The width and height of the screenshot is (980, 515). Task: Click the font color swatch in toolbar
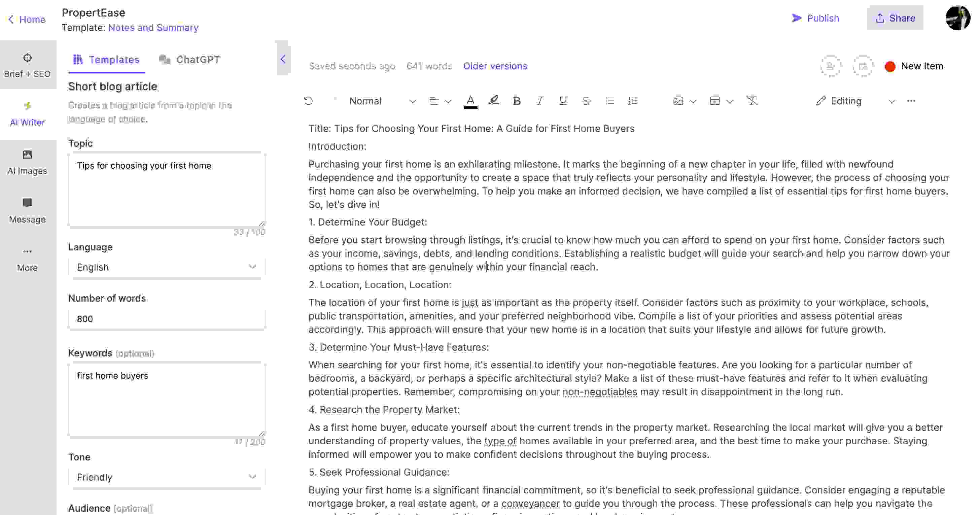[x=470, y=101]
